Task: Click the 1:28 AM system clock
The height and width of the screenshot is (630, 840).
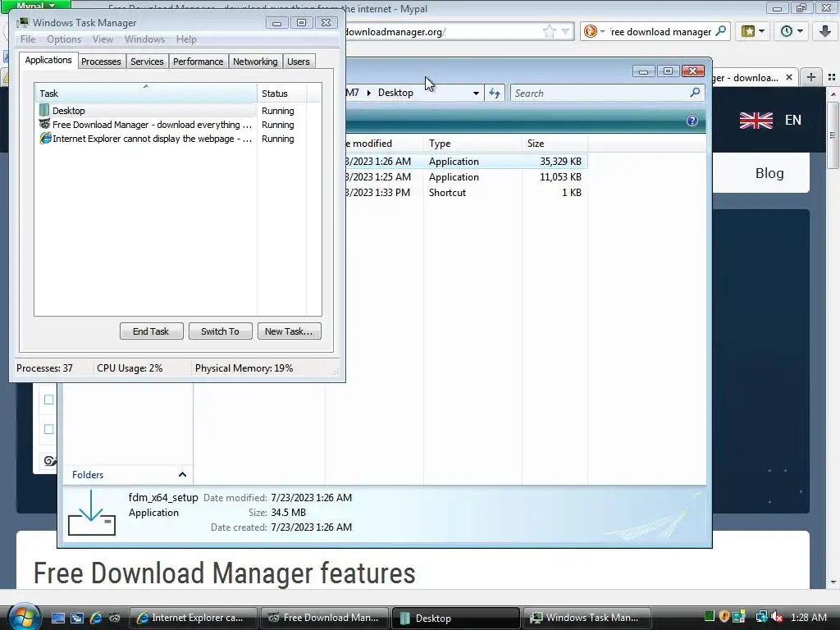Action: tap(808, 617)
